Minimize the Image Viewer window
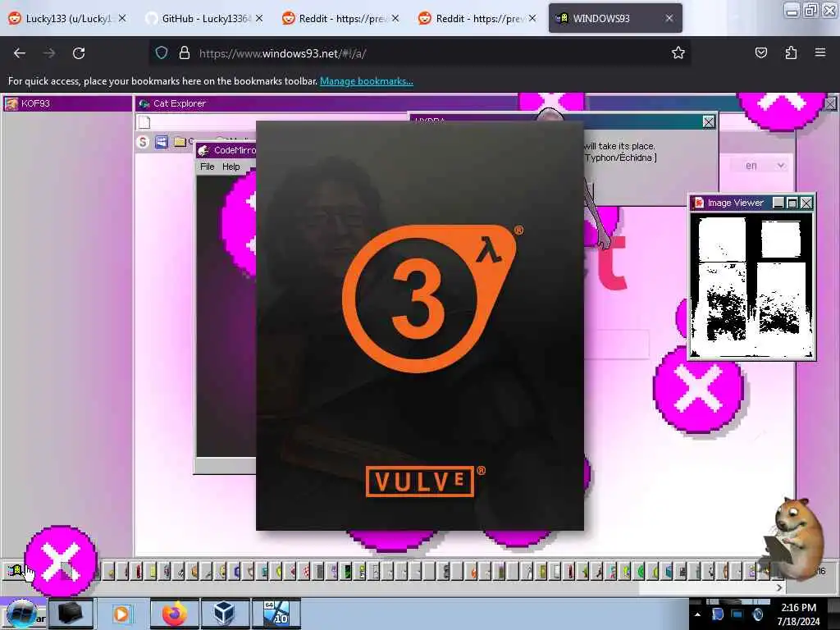Screen dimensions: 840x630 pos(778,203)
